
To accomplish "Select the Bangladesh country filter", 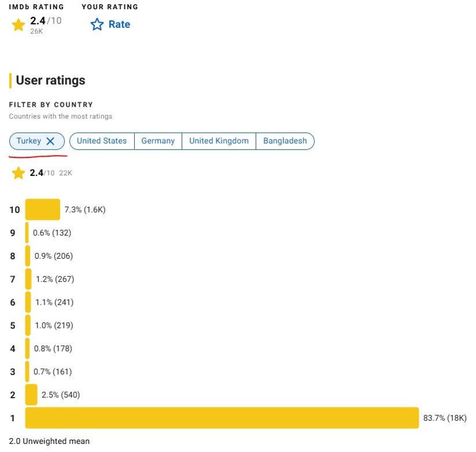I will click(x=285, y=141).
